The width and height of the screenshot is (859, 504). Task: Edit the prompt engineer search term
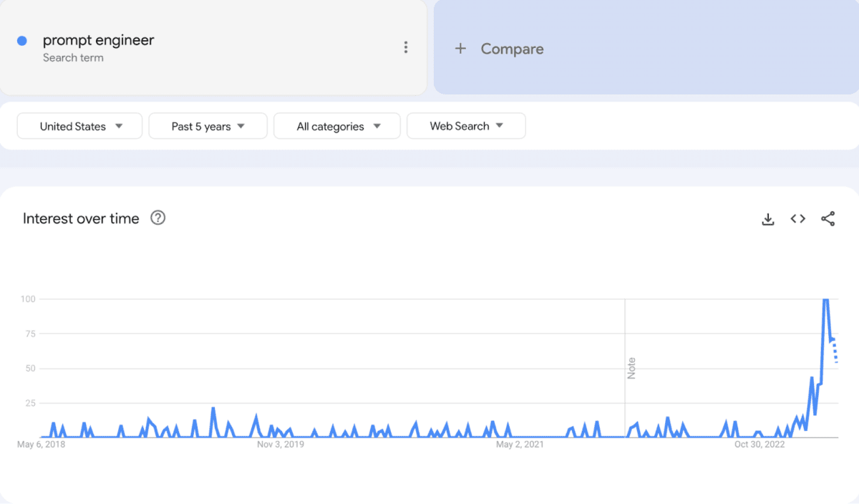point(98,40)
